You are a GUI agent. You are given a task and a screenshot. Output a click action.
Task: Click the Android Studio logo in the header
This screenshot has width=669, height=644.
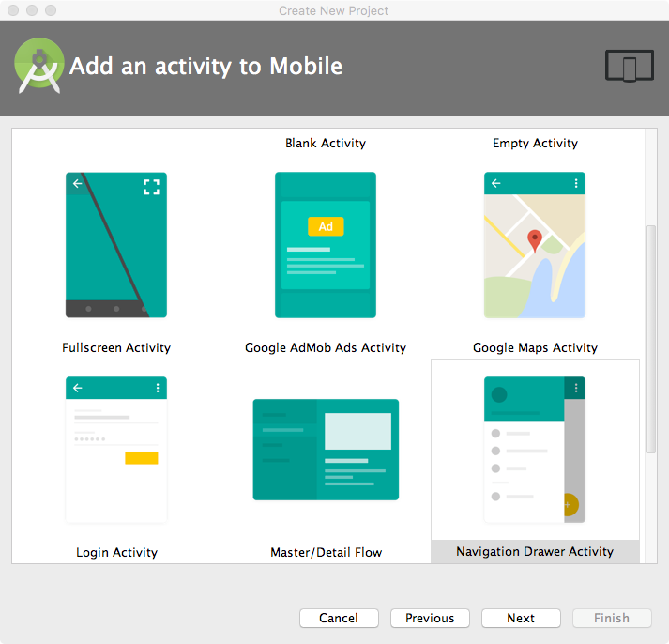(x=38, y=66)
